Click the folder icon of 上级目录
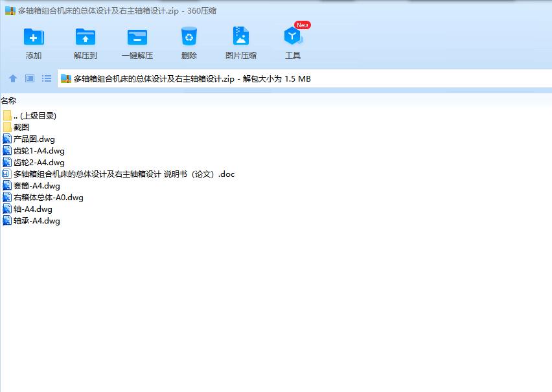The width and height of the screenshot is (552, 392). point(7,115)
